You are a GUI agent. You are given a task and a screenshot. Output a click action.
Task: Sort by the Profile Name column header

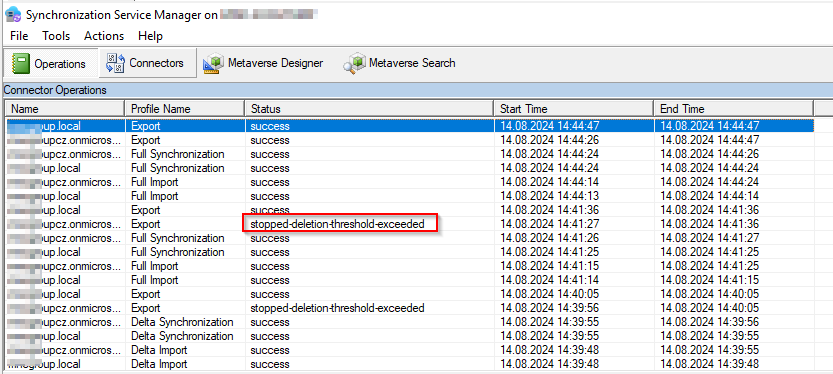point(185,109)
